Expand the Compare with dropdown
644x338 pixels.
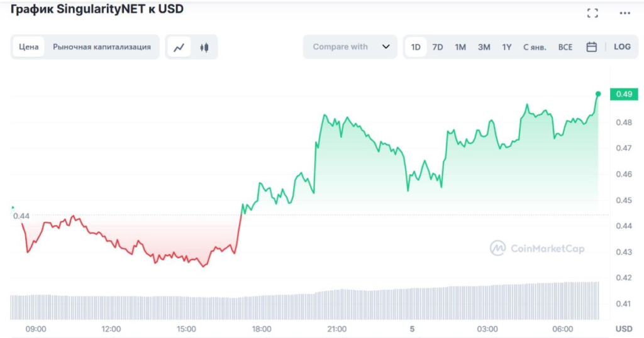click(350, 47)
